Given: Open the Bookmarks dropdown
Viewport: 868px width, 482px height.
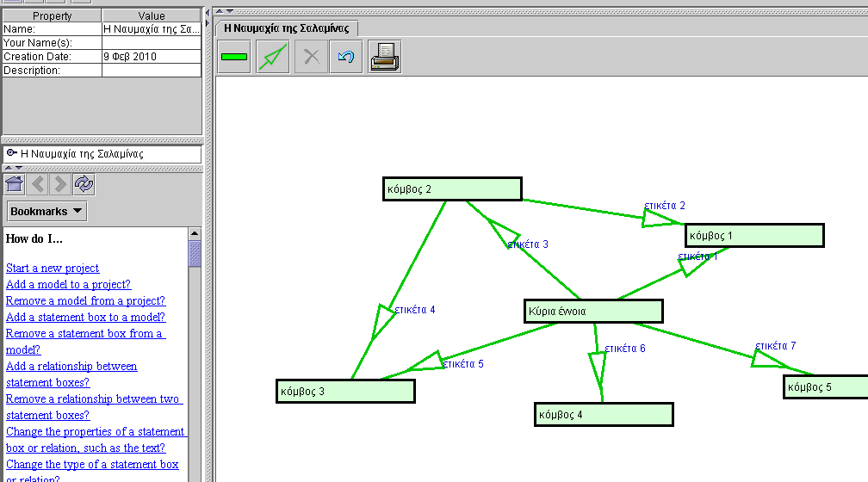Looking at the screenshot, I should 46,212.
